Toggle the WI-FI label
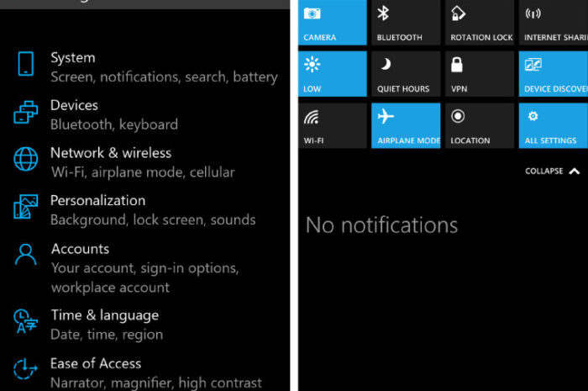The height and width of the screenshot is (391, 588). 313,140
